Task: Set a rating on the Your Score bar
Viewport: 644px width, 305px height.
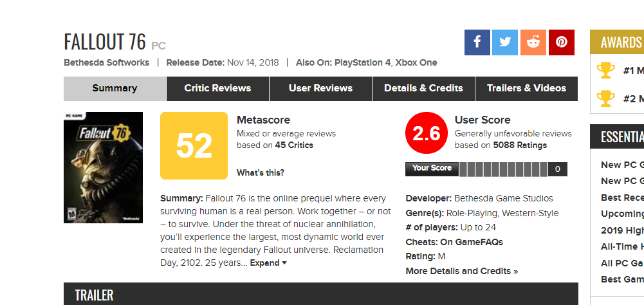Action: tap(503, 169)
